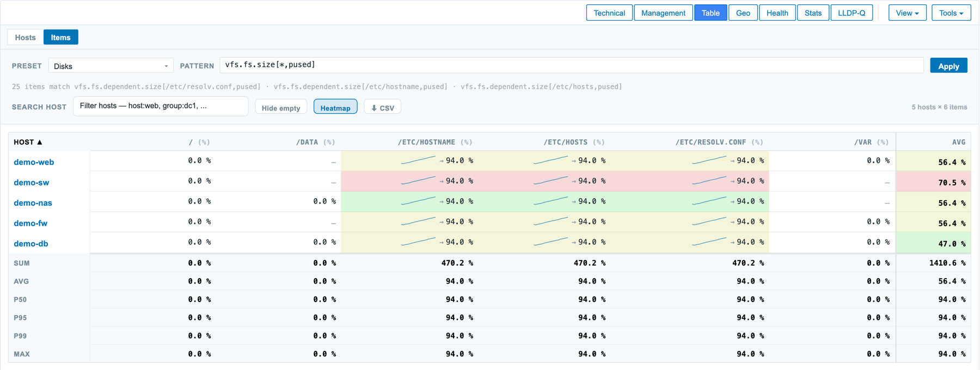This screenshot has width=980, height=370.
Task: Click demo-nas /etc/hosts sparkline
Action: (x=550, y=201)
